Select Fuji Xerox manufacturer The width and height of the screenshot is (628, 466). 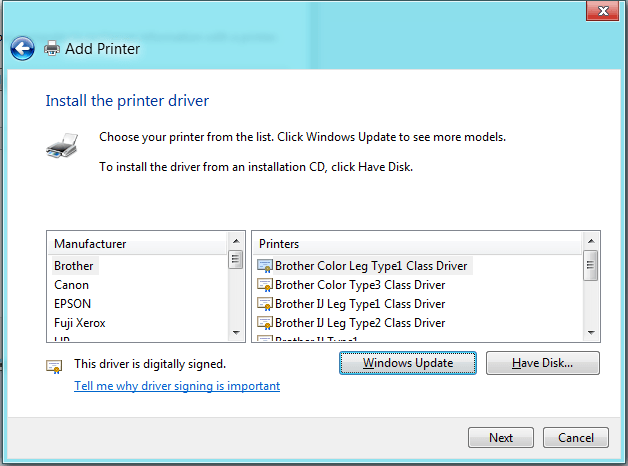coord(80,323)
